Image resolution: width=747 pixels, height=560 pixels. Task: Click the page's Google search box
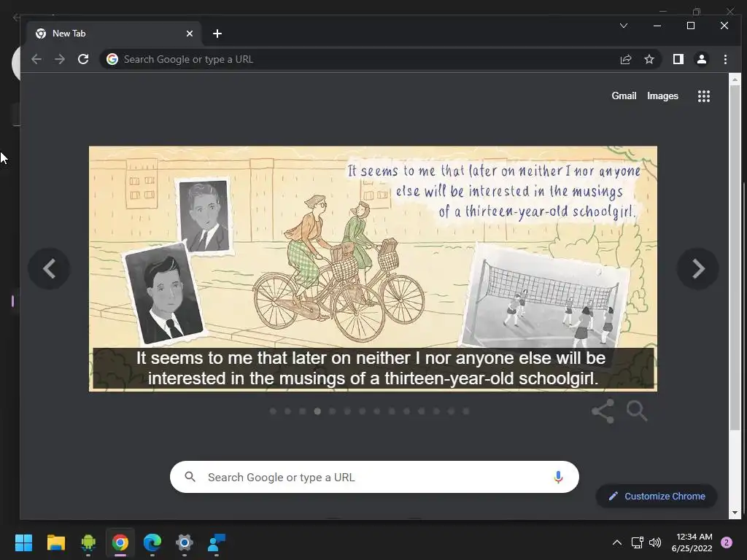click(x=374, y=477)
